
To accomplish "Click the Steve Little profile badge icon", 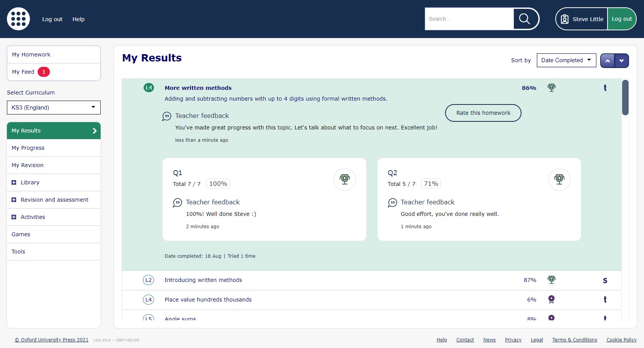I will [x=565, y=19].
